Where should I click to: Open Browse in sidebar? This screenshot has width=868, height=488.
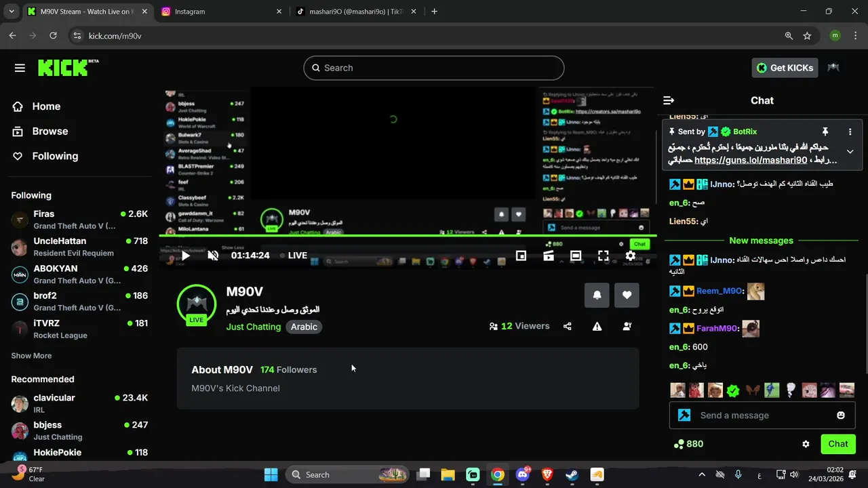(41, 131)
